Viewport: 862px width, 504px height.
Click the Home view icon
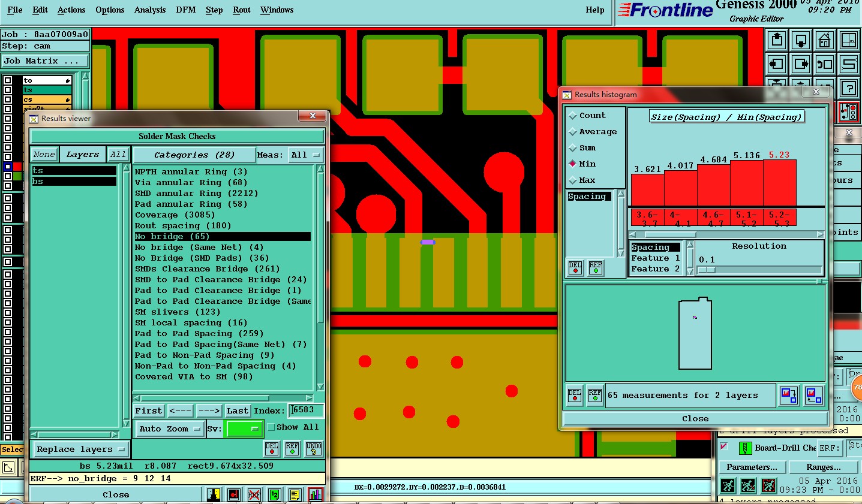tap(824, 41)
